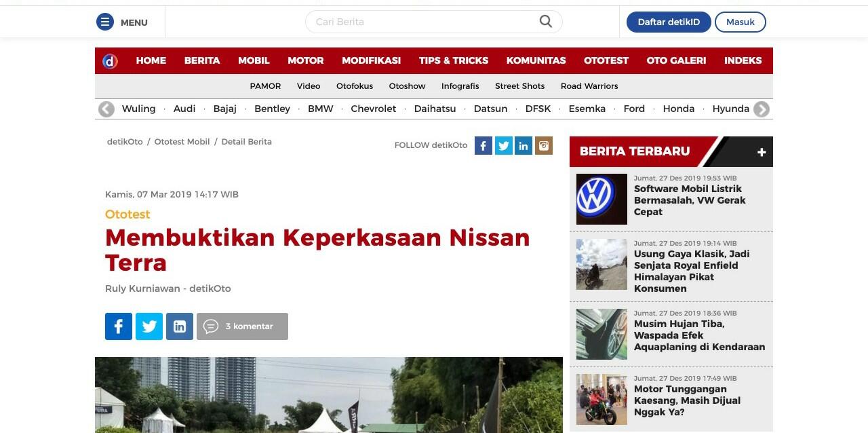868x433 pixels.
Task: Open the 3 komentar button
Action: [242, 326]
